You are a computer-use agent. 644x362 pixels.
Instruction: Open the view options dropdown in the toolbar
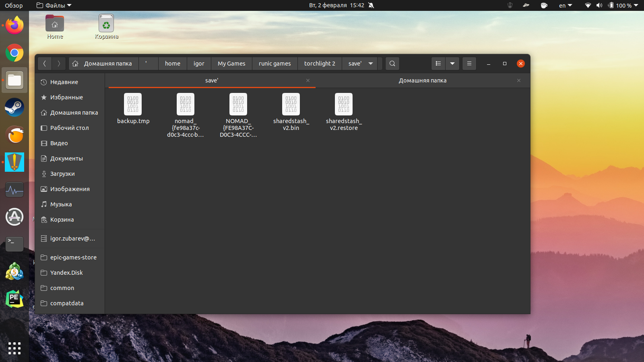[452, 63]
